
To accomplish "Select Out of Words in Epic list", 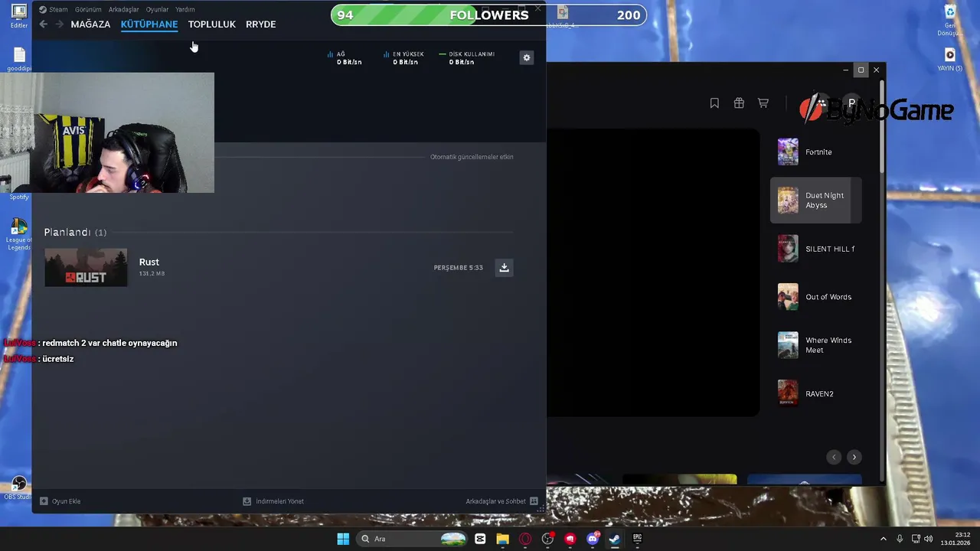I will click(816, 297).
